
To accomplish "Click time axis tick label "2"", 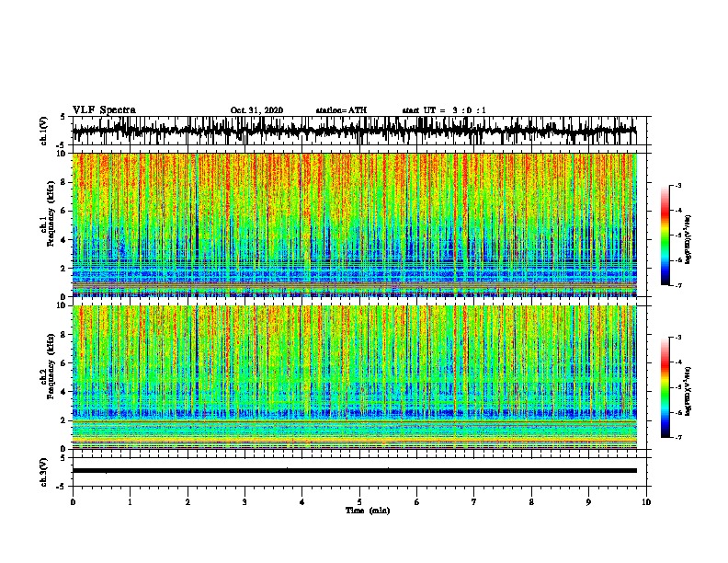I will click(188, 502).
